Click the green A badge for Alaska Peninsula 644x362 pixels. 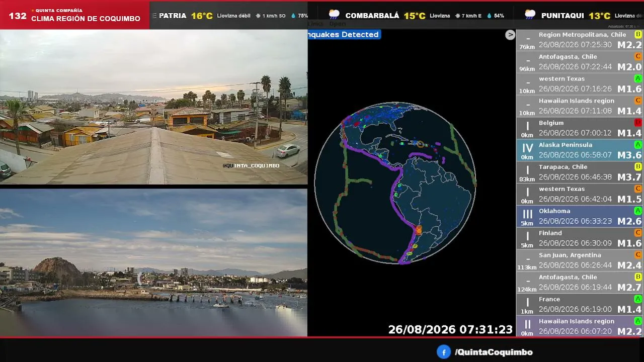click(638, 145)
